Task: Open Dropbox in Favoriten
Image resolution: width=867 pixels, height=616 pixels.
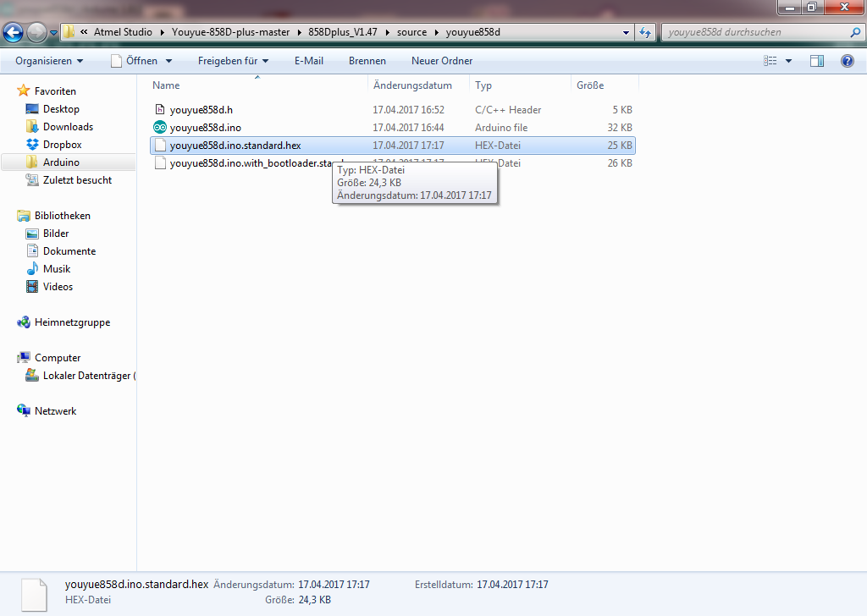Action: click(x=62, y=144)
